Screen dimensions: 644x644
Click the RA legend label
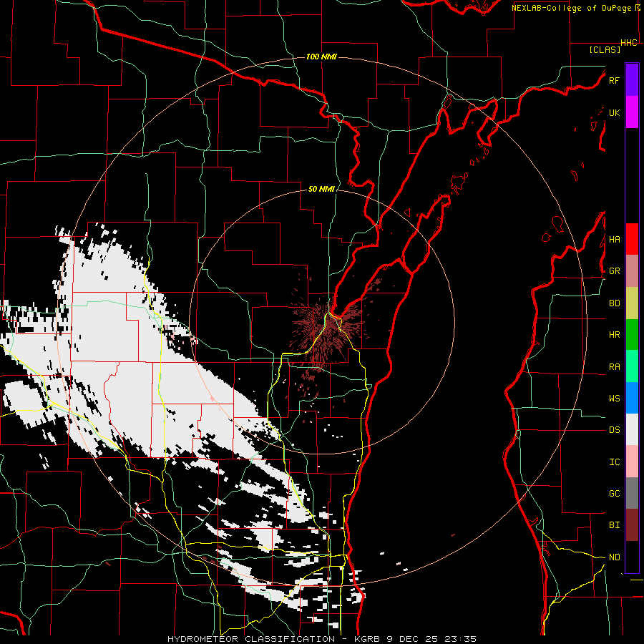(x=614, y=367)
